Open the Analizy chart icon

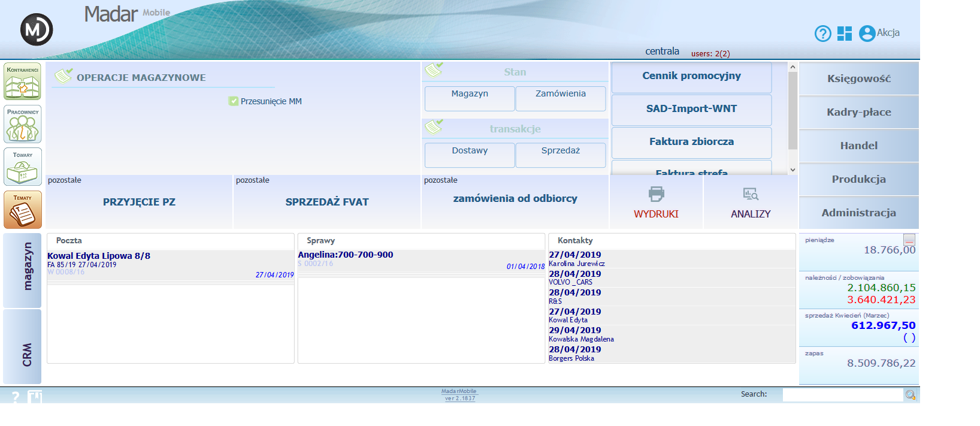point(751,194)
